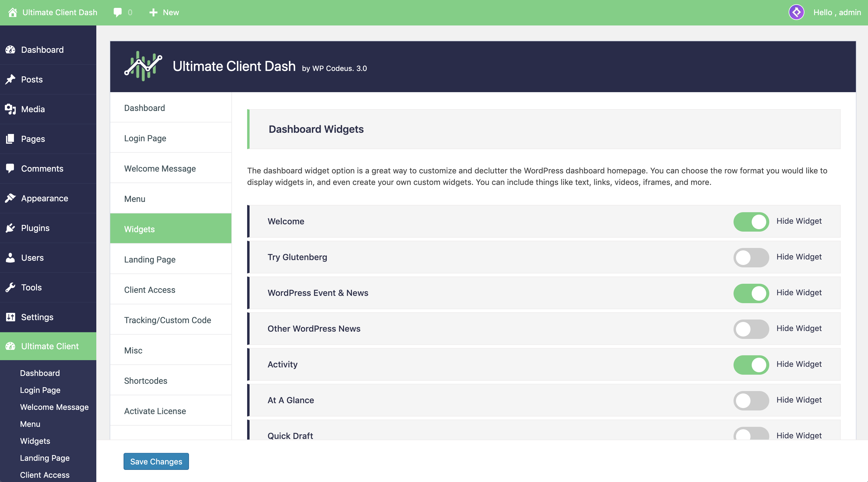The width and height of the screenshot is (868, 482).
Task: Turn off Activity hide widget toggle
Action: (x=751, y=365)
